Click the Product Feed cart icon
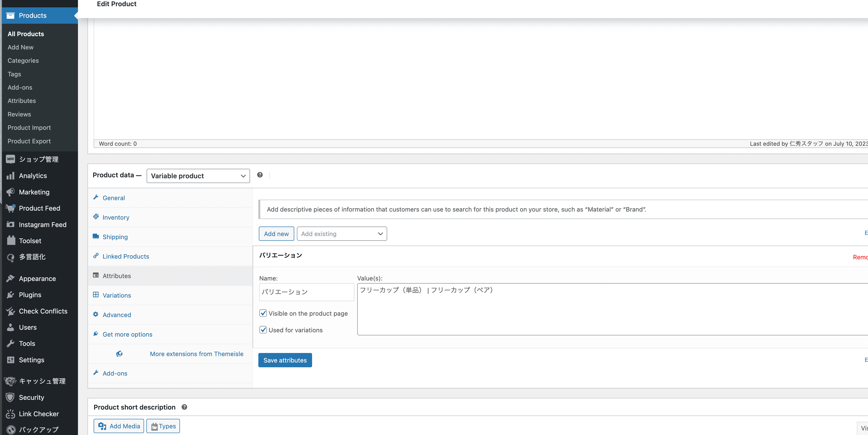The width and height of the screenshot is (868, 435). pyautogui.click(x=10, y=208)
